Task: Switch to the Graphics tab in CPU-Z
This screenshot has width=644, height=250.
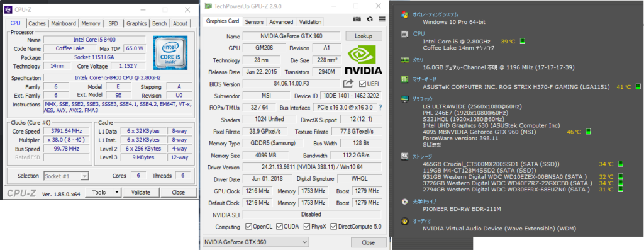Action: [136, 23]
